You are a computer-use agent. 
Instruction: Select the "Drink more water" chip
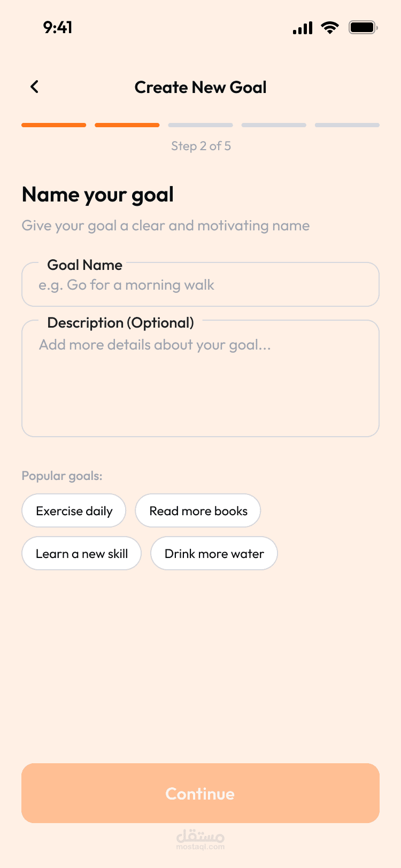pos(214,554)
